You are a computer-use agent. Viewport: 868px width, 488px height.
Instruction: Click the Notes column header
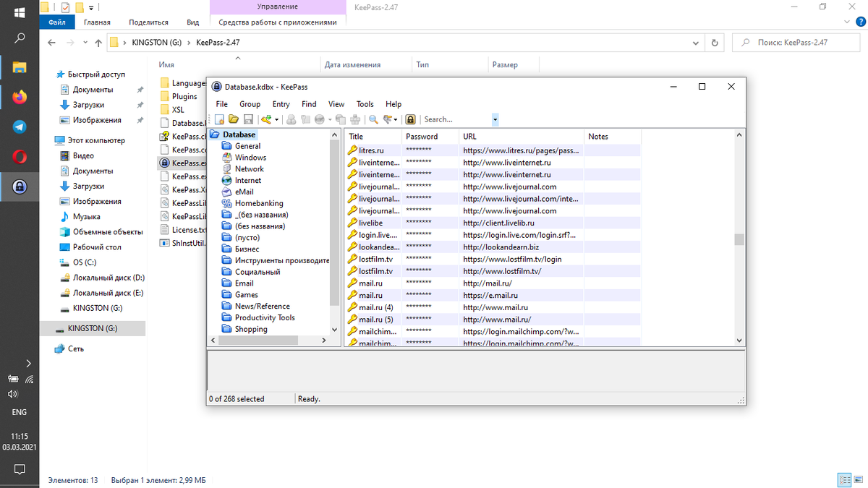point(613,137)
